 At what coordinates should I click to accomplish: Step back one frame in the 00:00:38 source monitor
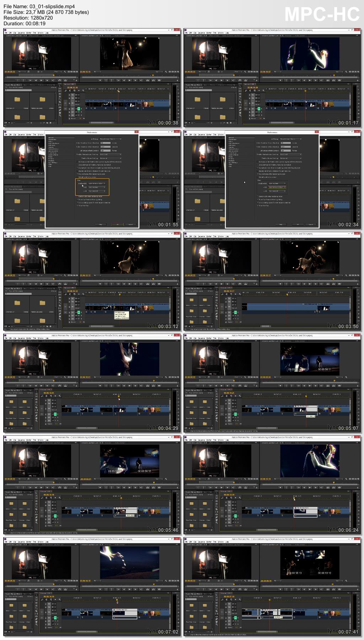pos(36,80)
